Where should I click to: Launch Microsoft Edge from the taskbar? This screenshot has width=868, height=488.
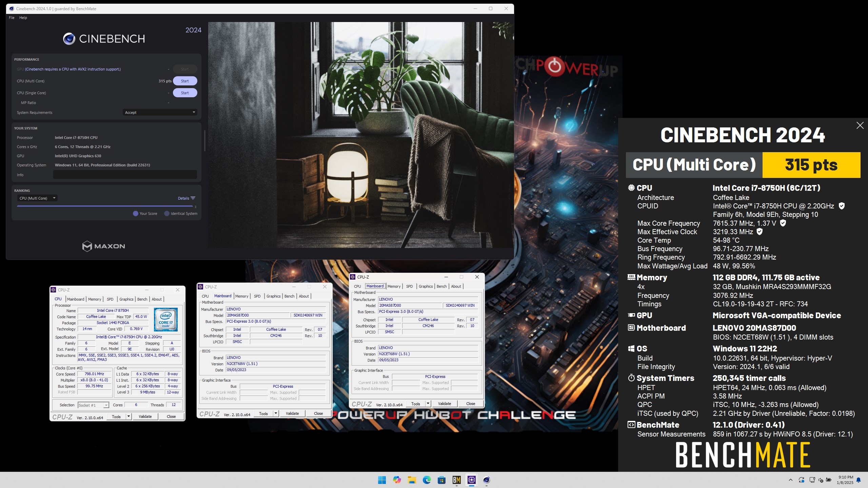click(x=427, y=480)
